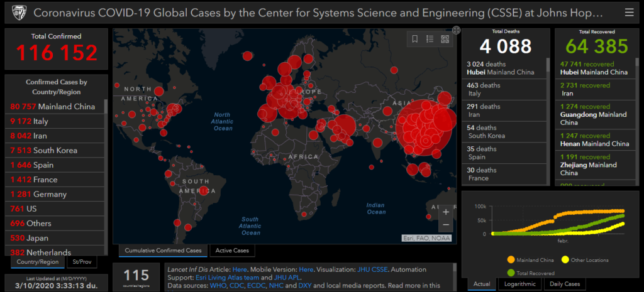Image resolution: width=644 pixels, height=292 pixels.
Task: Select Others with 696 confirmed cases
Action: coord(55,224)
